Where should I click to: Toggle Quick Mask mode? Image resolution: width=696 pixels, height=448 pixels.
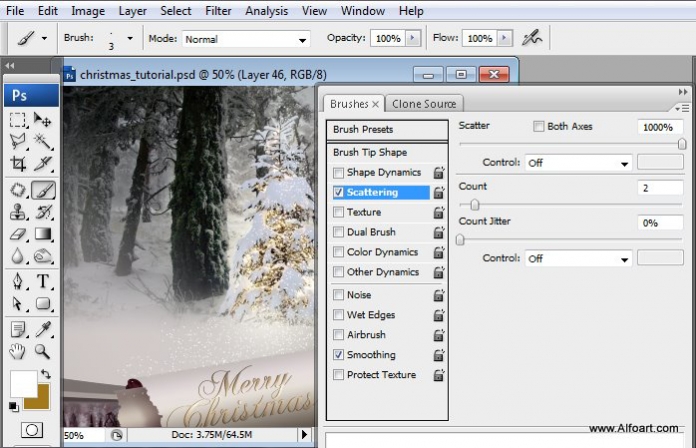[x=32, y=430]
